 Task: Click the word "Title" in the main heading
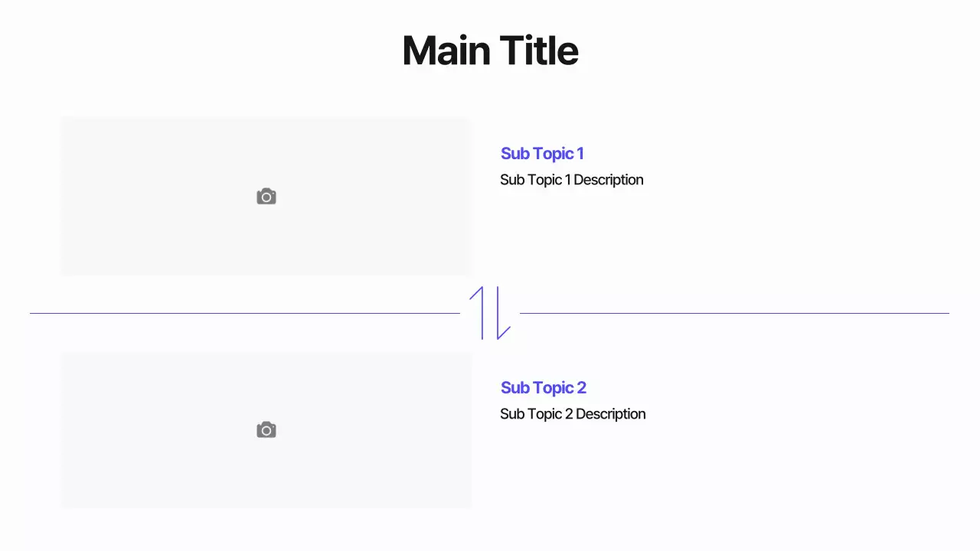pos(539,51)
